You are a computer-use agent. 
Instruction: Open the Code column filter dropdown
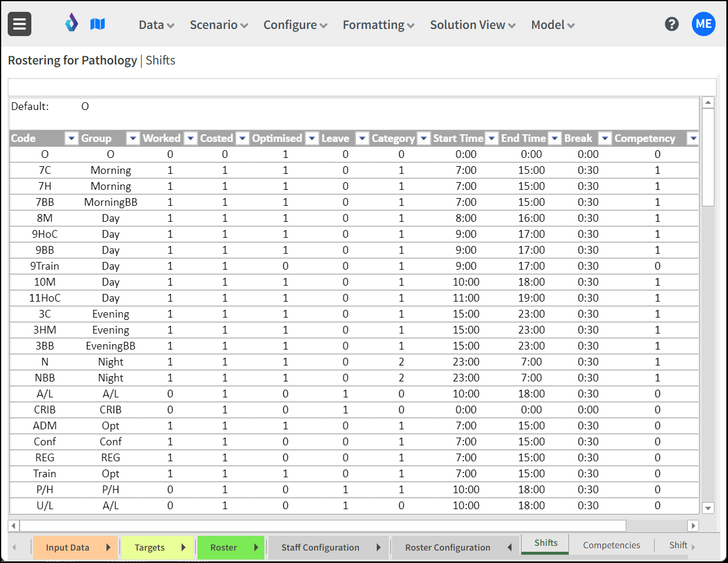(x=71, y=138)
